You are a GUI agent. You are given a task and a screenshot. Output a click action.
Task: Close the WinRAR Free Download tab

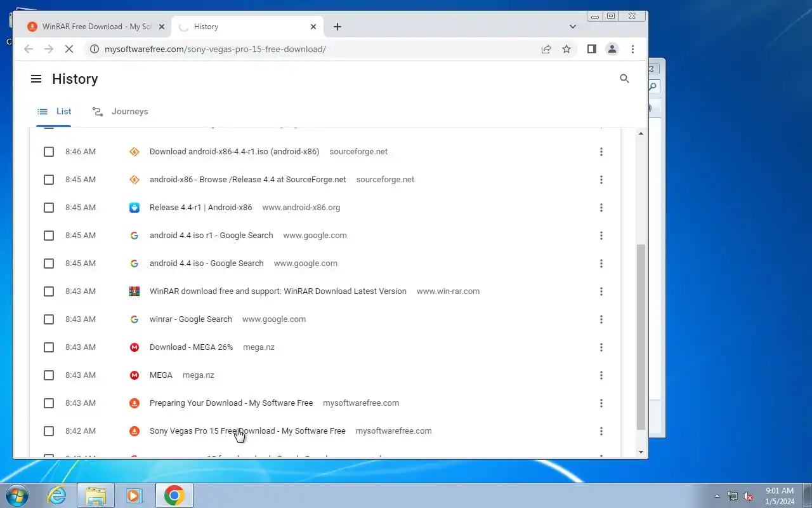161,27
